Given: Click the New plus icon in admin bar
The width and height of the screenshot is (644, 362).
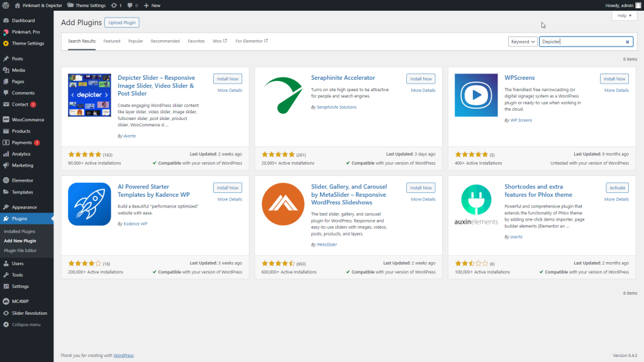Looking at the screenshot, I should coord(146,5).
